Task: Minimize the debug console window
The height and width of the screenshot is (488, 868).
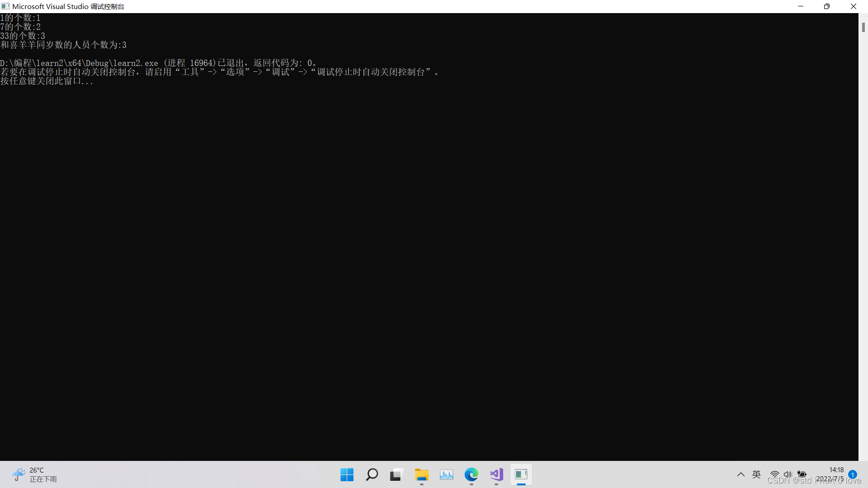Action: 801,6
